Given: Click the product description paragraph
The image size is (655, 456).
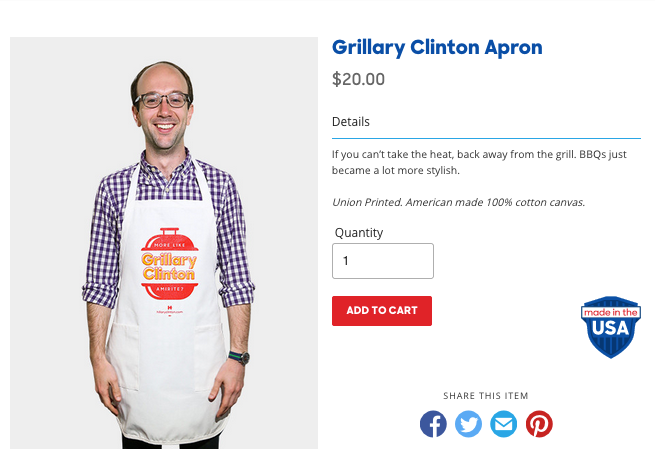Looking at the screenshot, I should click(479, 162).
